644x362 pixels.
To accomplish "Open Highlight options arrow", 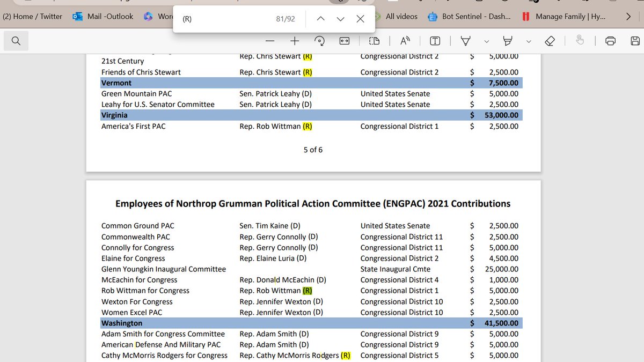I will pos(529,41).
